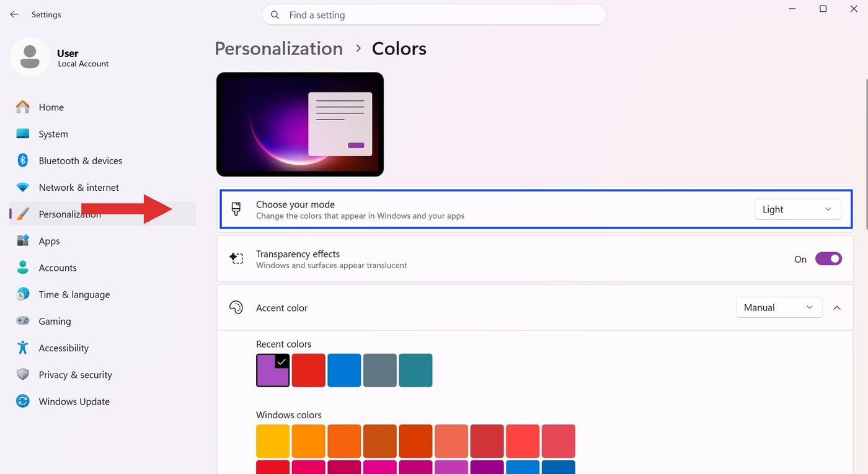Go to System settings
This screenshot has width=868, height=474.
(x=103, y=134)
